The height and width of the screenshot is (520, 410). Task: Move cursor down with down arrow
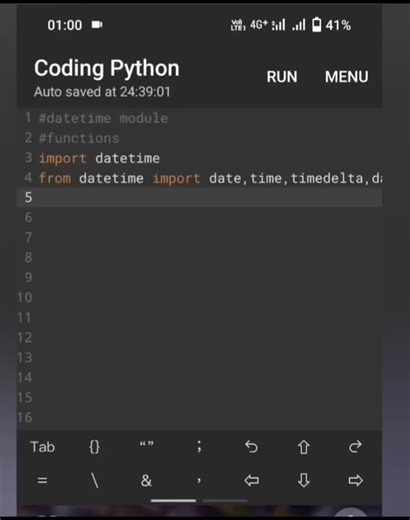pyautogui.click(x=303, y=480)
